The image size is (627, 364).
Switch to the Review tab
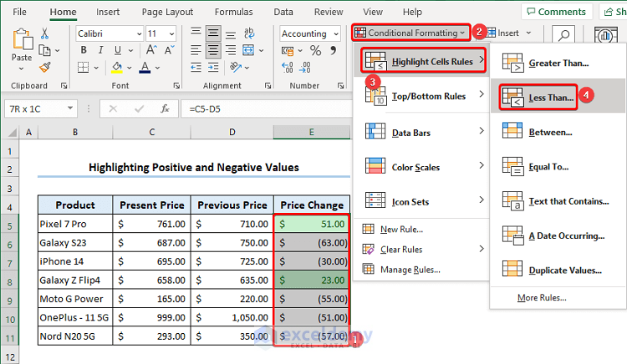pos(329,12)
